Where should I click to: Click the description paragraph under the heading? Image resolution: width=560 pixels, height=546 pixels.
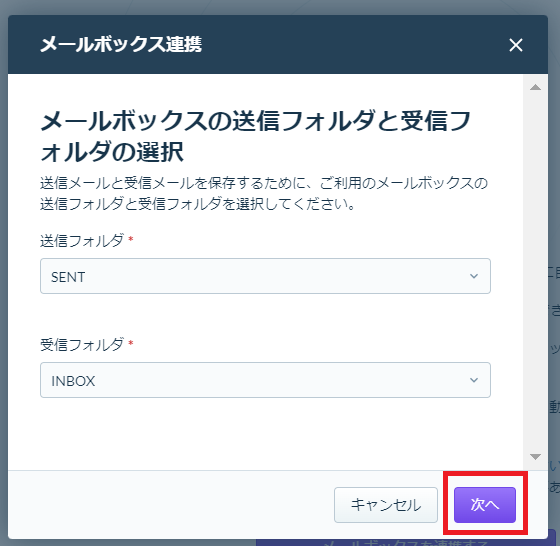point(264,193)
